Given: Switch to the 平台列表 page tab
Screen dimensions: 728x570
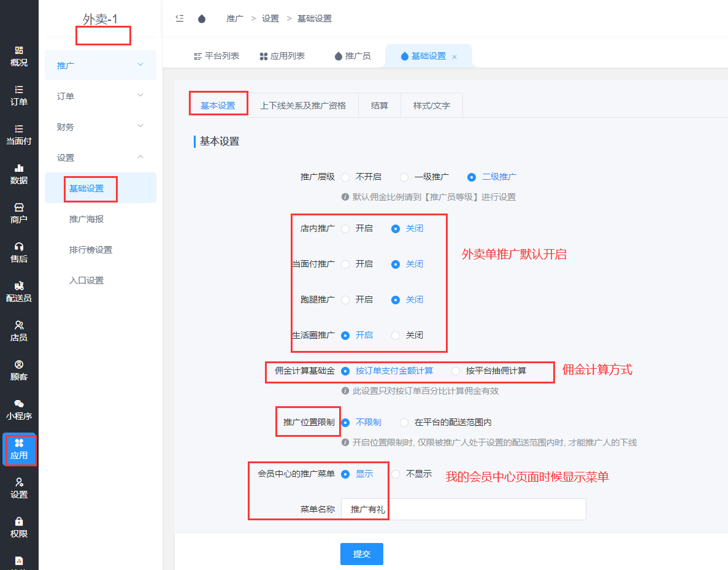Looking at the screenshot, I should point(216,56).
